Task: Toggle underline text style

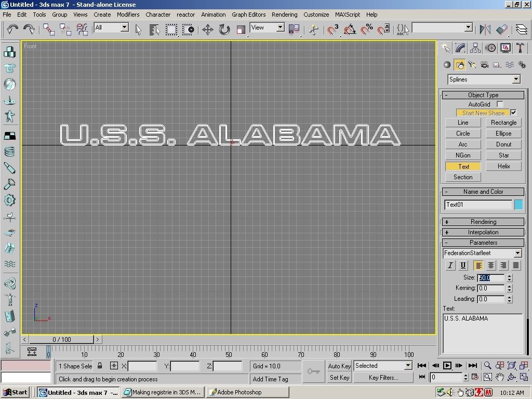Action: (x=463, y=265)
